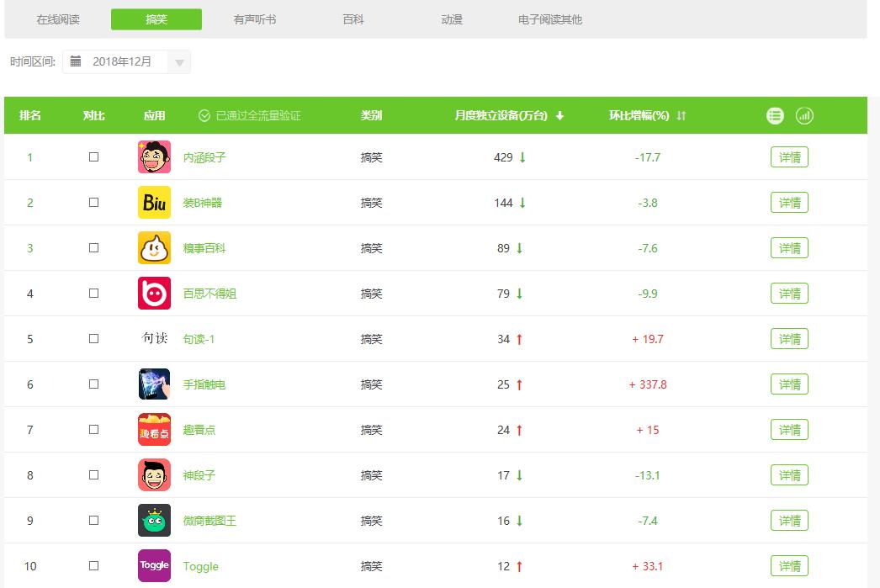Check the compare box for Toggle

coord(93,566)
